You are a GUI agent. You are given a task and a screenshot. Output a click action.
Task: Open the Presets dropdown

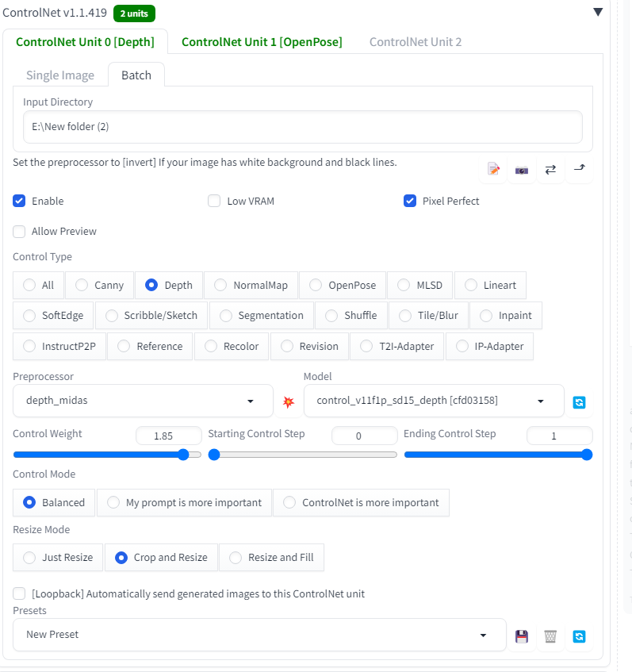(259, 635)
